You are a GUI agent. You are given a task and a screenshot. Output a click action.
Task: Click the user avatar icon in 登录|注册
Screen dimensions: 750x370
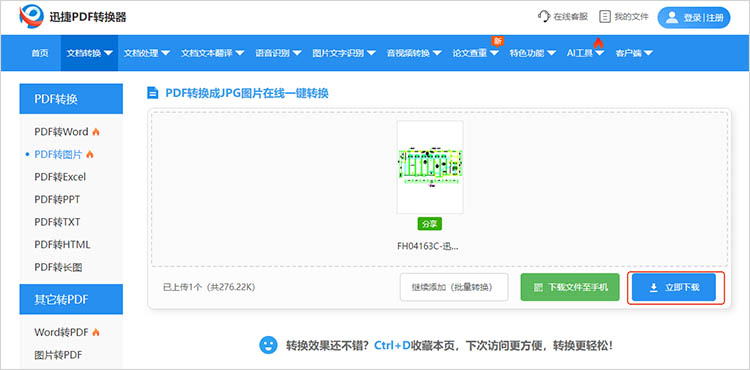pos(672,18)
